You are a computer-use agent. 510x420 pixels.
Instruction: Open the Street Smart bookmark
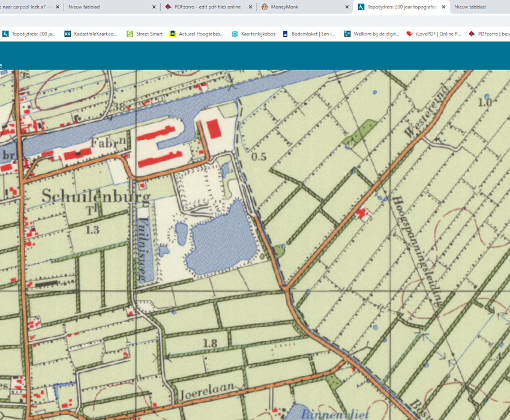[x=145, y=34]
